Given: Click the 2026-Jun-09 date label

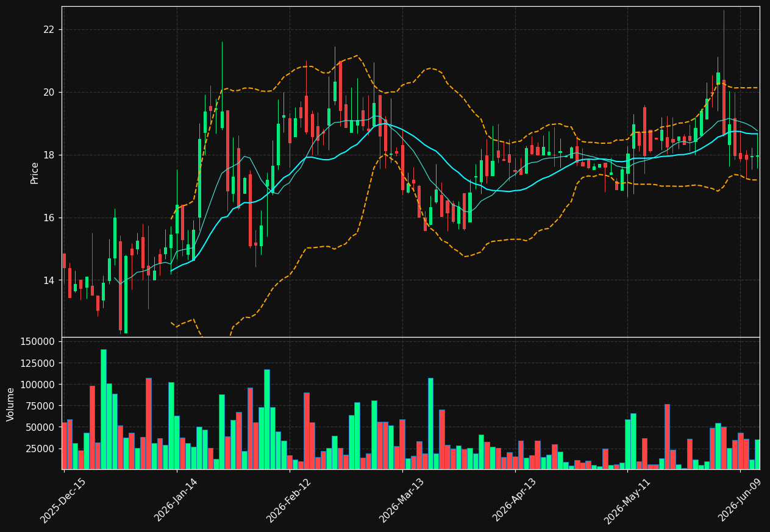Looking at the screenshot, I should pyautogui.click(x=740, y=500).
